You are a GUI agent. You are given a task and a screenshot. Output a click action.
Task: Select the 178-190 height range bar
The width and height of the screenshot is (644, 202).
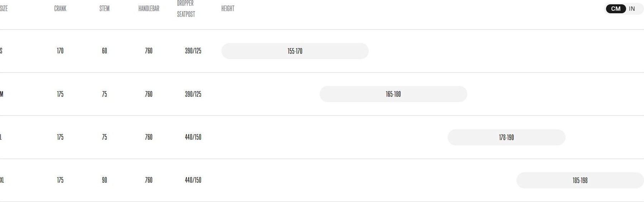506,138
